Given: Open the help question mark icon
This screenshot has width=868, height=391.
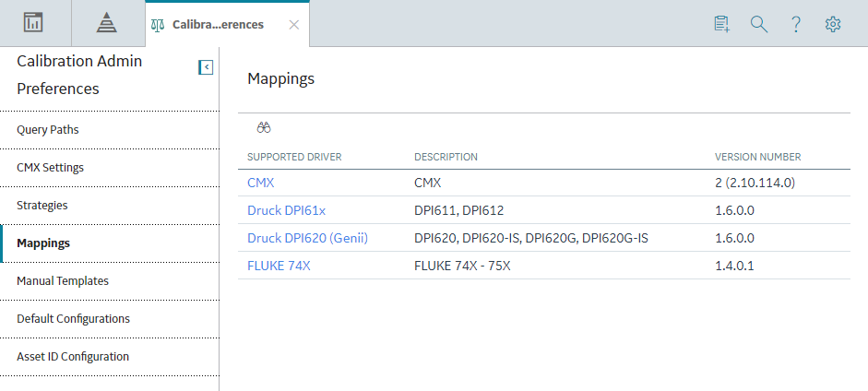Looking at the screenshot, I should 795,24.
